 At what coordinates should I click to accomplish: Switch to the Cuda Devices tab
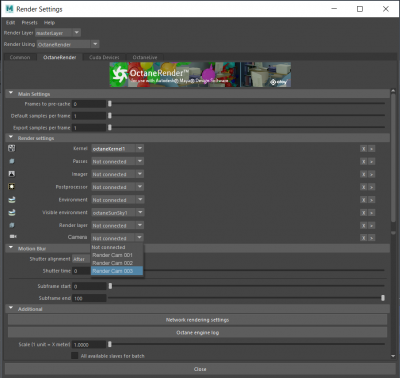(104, 57)
